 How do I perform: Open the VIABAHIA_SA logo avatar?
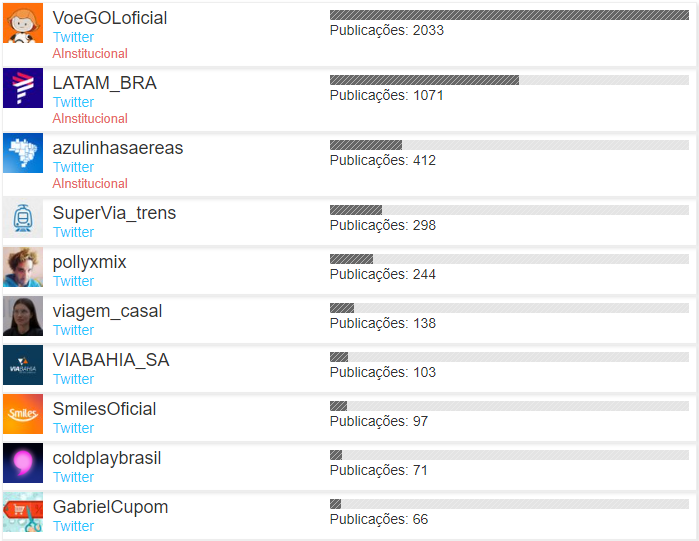tap(23, 365)
